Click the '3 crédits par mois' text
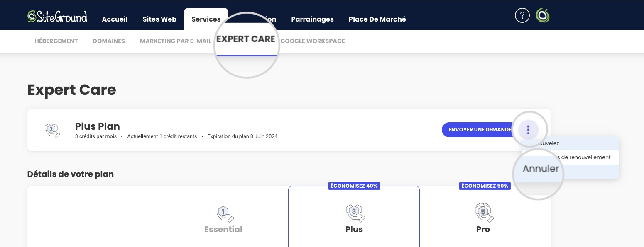The width and height of the screenshot is (644, 247). coord(96,136)
